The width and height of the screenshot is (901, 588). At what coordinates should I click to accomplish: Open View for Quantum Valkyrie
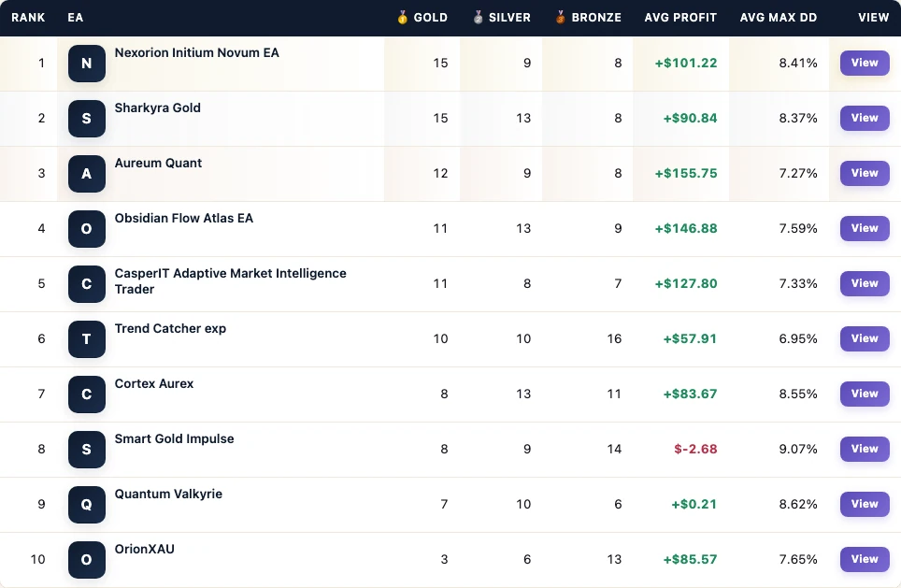click(x=865, y=504)
